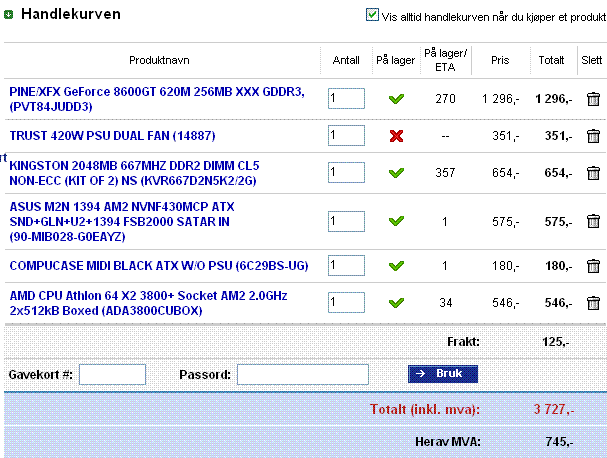Image resolution: width=607 pixels, height=458 pixels.
Task: Click in-stock checkmark for KINGSTON memory
Action: click(x=396, y=173)
